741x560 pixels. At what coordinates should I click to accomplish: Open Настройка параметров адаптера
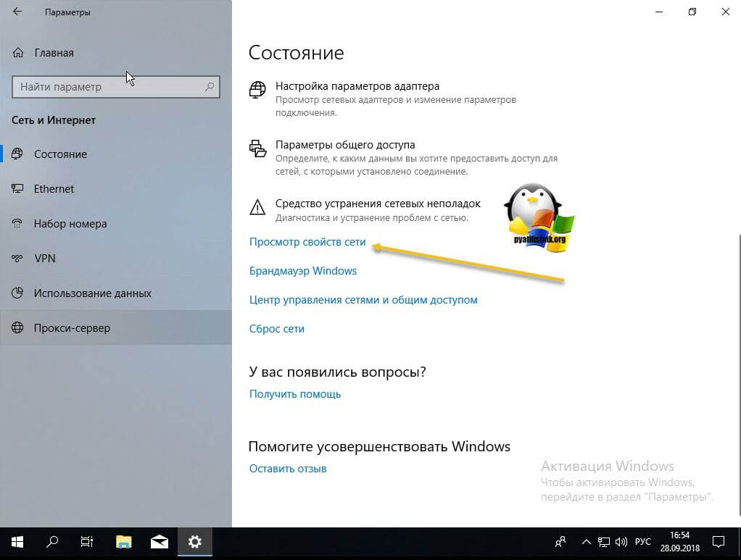[x=357, y=86]
